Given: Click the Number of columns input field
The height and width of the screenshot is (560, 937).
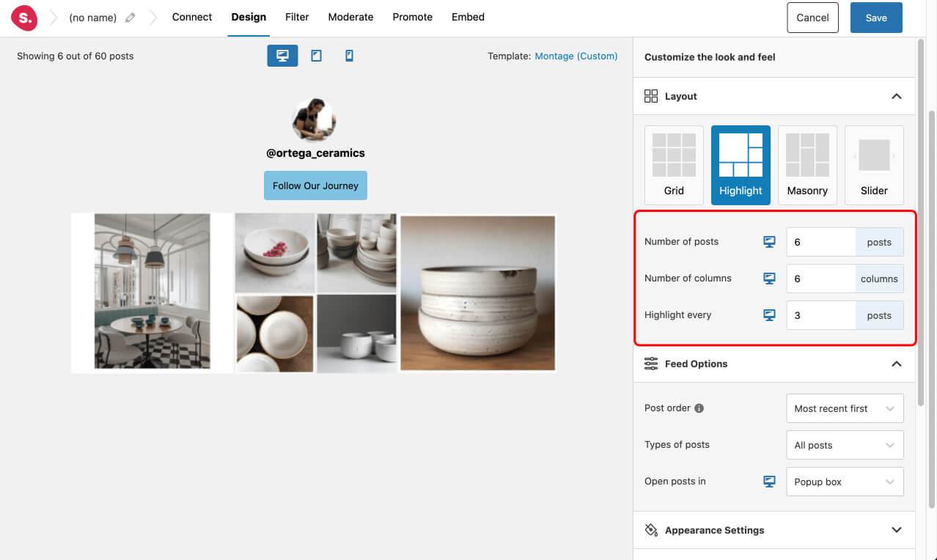Looking at the screenshot, I should (821, 279).
